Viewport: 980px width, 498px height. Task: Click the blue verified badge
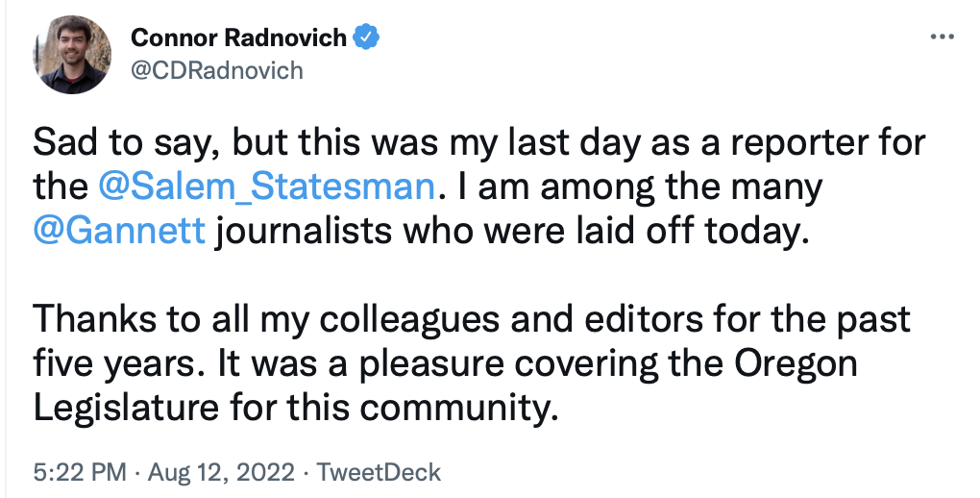(367, 37)
